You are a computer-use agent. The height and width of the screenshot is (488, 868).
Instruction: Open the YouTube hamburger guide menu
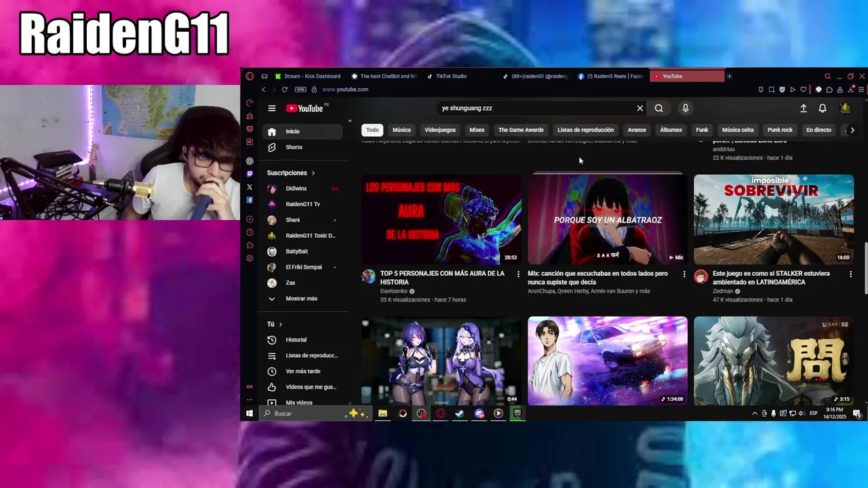coord(272,108)
